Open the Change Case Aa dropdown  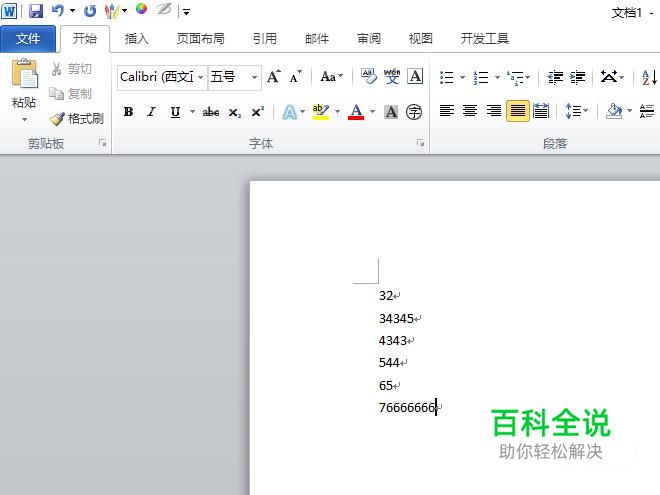point(331,77)
